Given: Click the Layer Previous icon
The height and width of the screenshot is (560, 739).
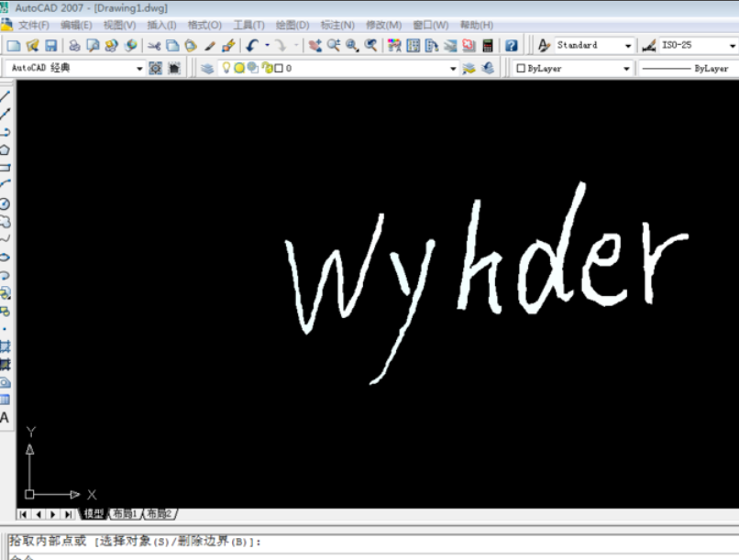Looking at the screenshot, I should pos(488,69).
